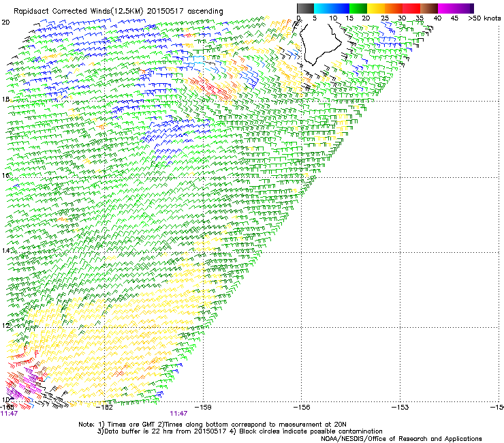The width and height of the screenshot is (504, 443).
Task: Click the red wind barb cluster near 18N
Action: 210,87
